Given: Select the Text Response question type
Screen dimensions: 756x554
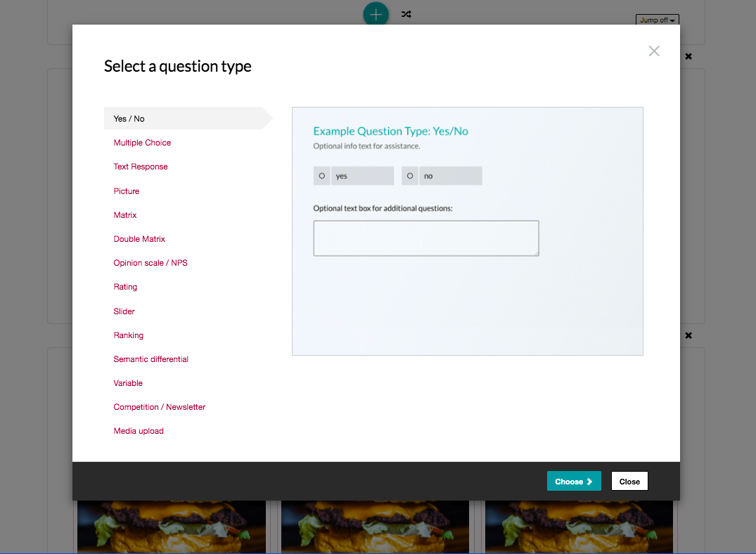Looking at the screenshot, I should pos(141,167).
